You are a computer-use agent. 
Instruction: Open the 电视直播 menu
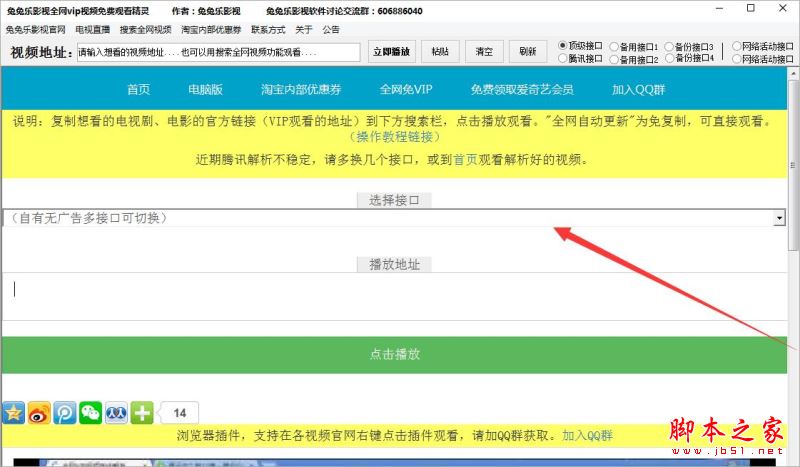point(92,30)
